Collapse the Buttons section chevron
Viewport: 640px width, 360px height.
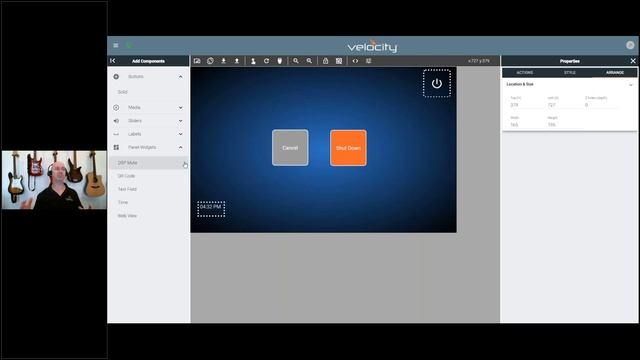pyautogui.click(x=180, y=77)
